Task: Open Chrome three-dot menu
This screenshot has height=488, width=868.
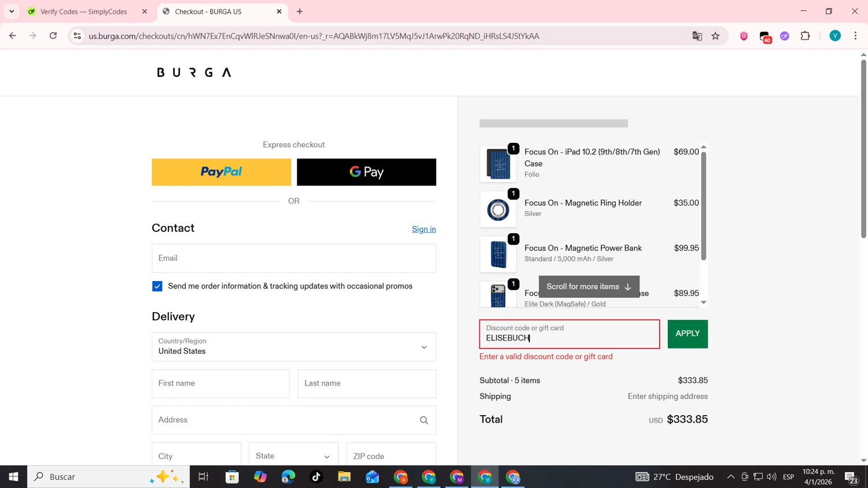Action: 855,36
